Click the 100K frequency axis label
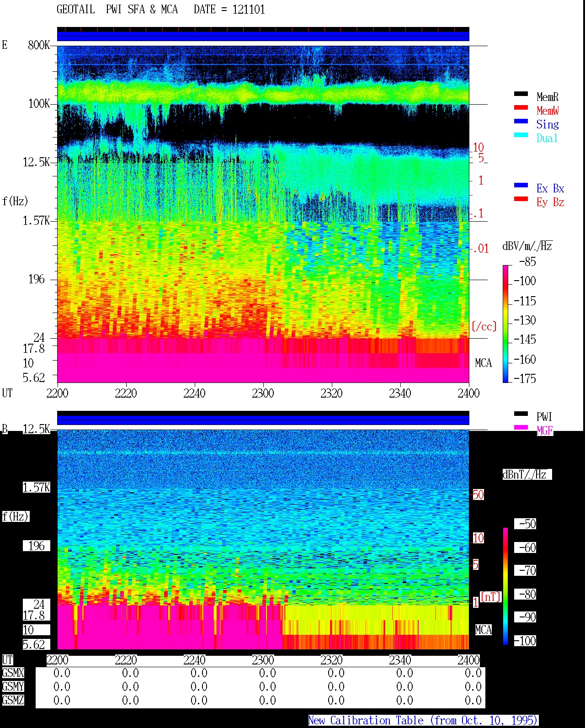This screenshot has height=728, width=585. click(39, 104)
